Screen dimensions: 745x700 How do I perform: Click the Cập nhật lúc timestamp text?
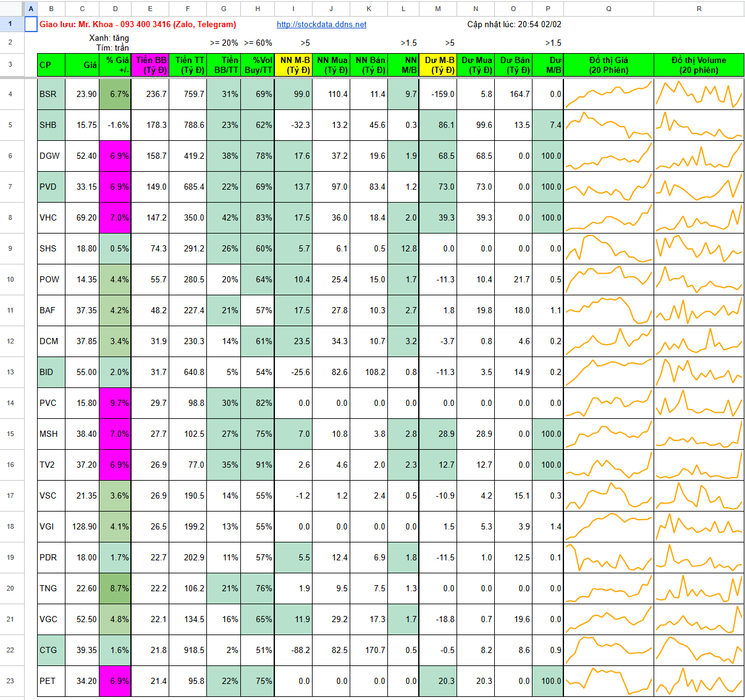click(514, 25)
